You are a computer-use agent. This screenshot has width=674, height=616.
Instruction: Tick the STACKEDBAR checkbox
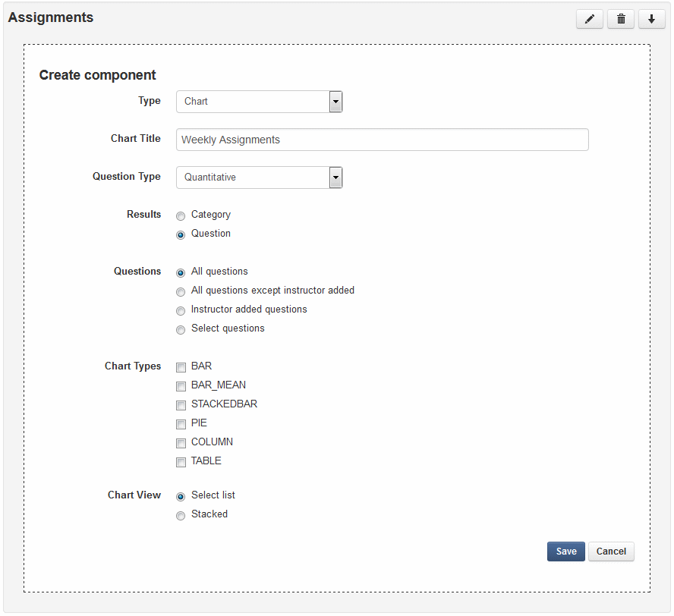(181, 406)
